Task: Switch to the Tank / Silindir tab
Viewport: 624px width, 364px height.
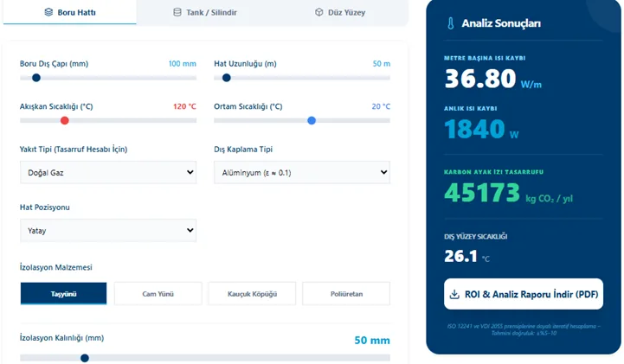Action: 205,12
